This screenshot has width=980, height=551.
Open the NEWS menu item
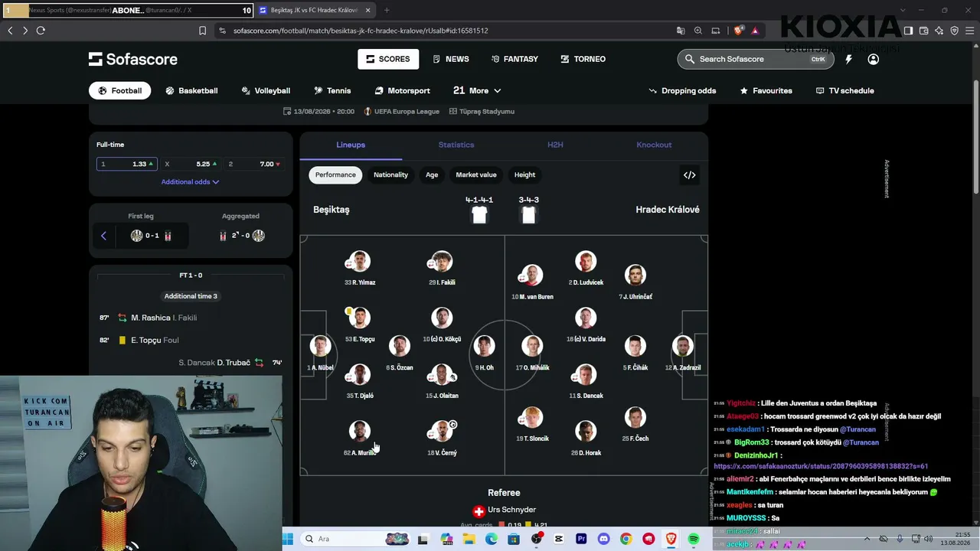(451, 59)
